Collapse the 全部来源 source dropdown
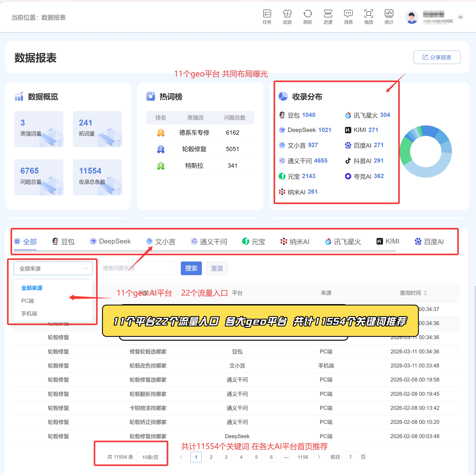Screen dimensions: 476x475 (x=53, y=268)
